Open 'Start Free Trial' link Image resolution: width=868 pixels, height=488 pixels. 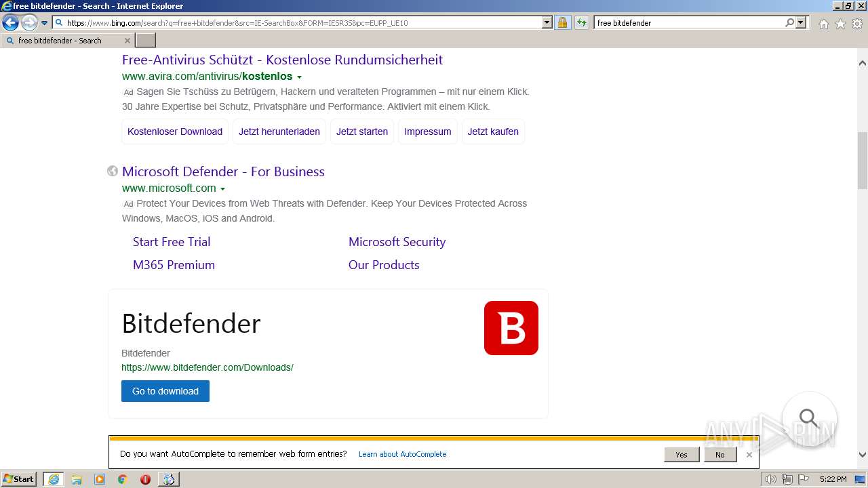pos(172,242)
